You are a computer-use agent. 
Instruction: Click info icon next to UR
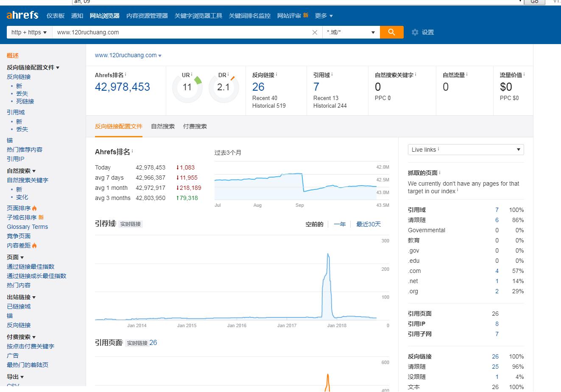tap(192, 75)
